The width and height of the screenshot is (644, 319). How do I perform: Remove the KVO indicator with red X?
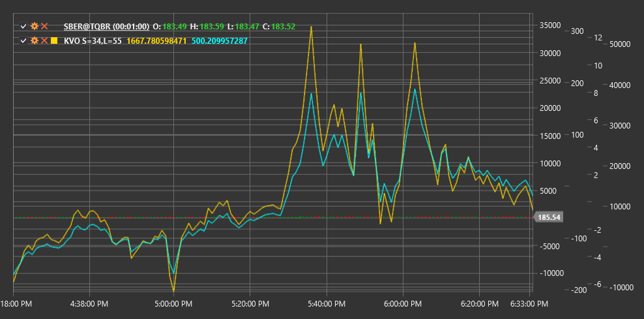click(x=45, y=40)
